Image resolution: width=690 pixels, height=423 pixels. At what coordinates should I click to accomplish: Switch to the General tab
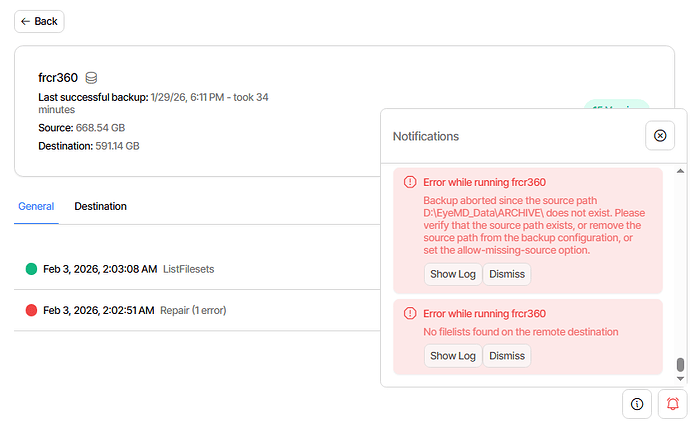(x=36, y=206)
